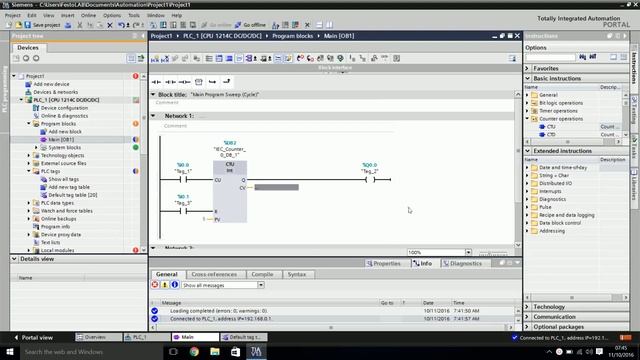
Task: Open the Properties inspector tab
Action: pyautogui.click(x=384, y=263)
